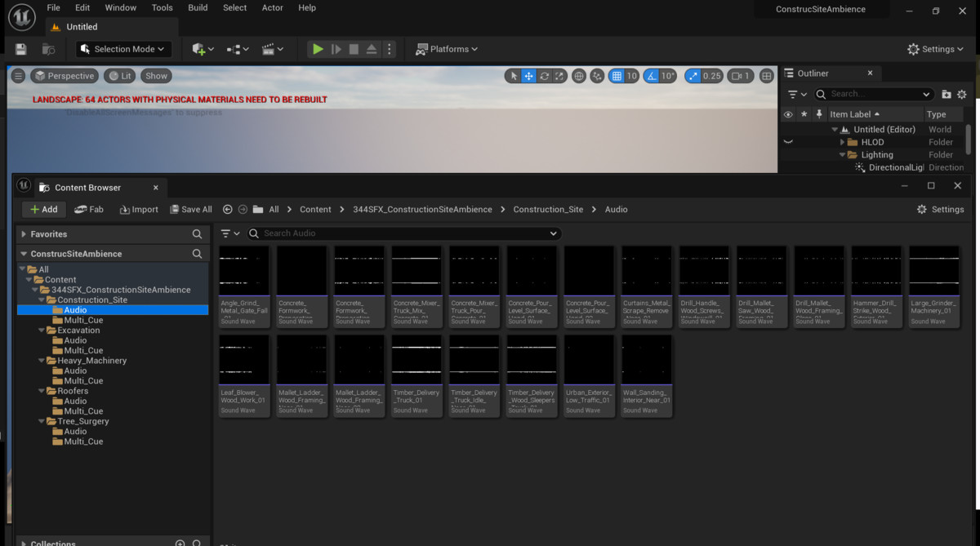The height and width of the screenshot is (546, 980).
Task: Click Outliner visibility eye column header
Action: tap(788, 114)
